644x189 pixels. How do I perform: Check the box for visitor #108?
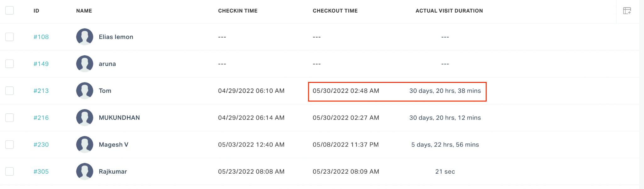tap(9, 37)
